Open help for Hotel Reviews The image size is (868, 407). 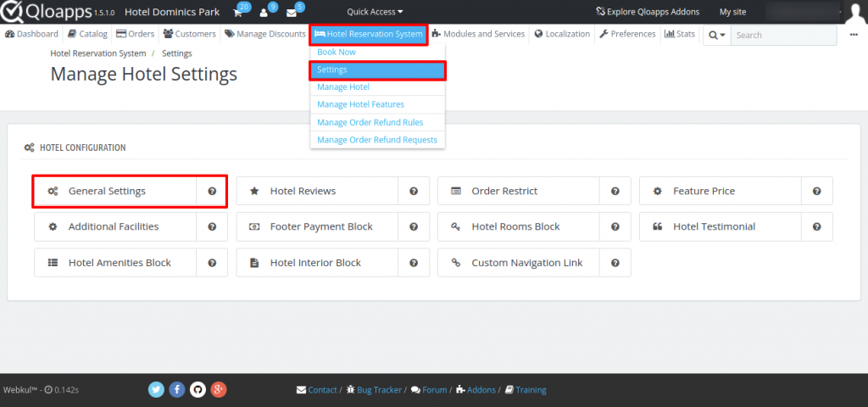pyautogui.click(x=414, y=191)
